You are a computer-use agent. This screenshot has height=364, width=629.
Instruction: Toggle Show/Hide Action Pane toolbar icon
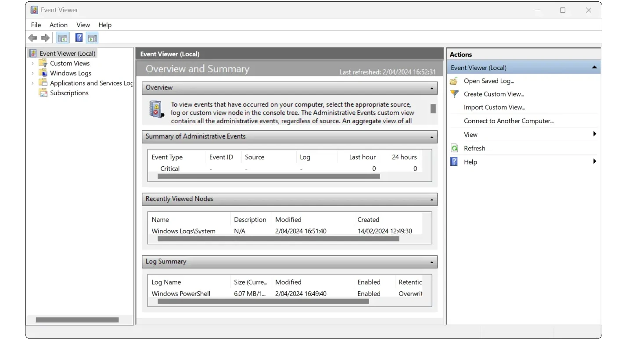pos(92,38)
